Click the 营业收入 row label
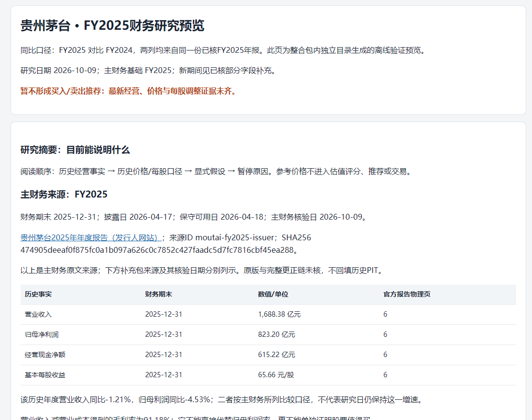The image size is (532, 420). click(x=38, y=315)
